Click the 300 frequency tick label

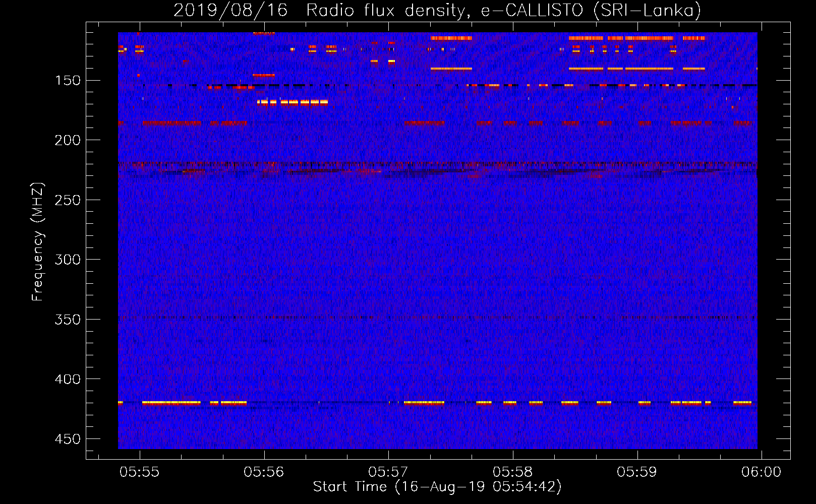(68, 260)
